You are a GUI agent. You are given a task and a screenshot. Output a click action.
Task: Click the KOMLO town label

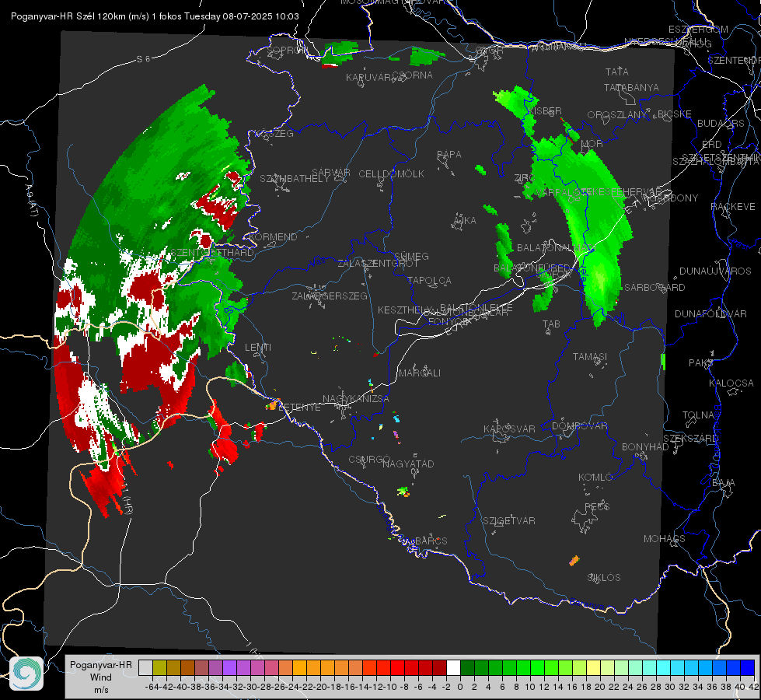tap(595, 478)
